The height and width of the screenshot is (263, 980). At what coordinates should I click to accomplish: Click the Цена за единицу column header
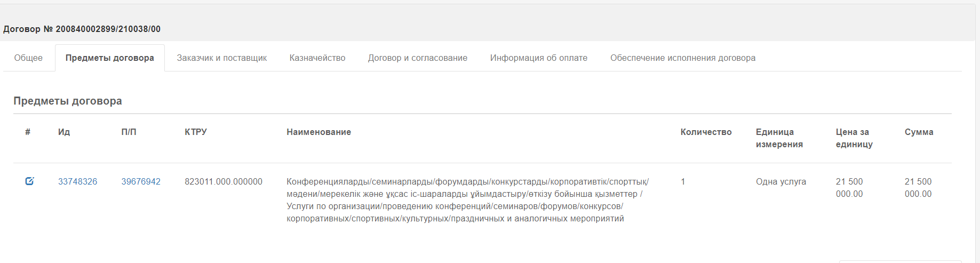click(x=854, y=138)
